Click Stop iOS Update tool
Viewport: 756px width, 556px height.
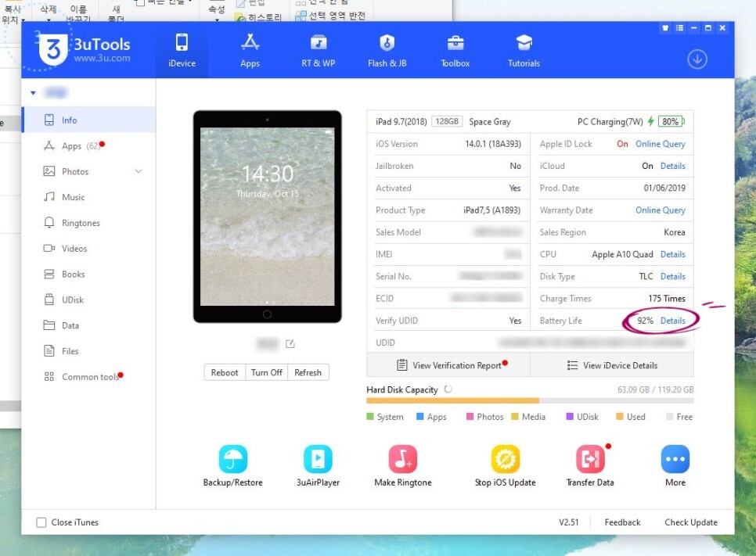[506, 466]
